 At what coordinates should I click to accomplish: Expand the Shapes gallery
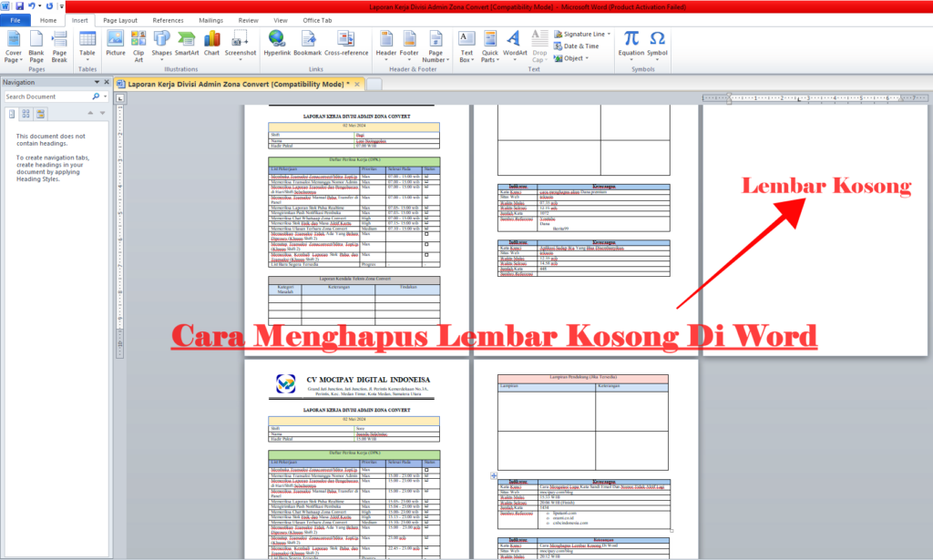162,46
